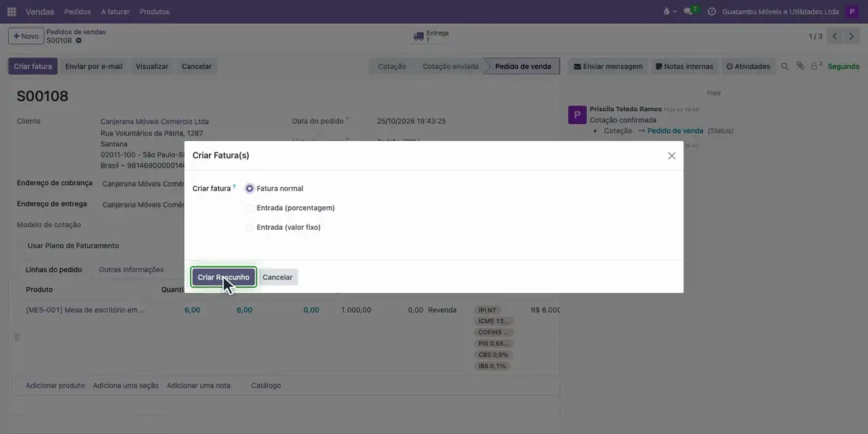This screenshot has width=868, height=434.
Task: Search messages with the magnifier icon
Action: click(785, 66)
